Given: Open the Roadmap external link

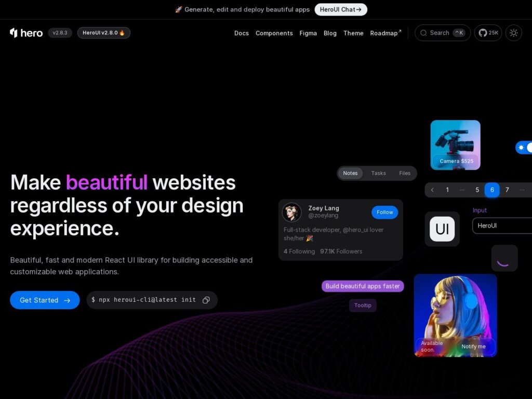Looking at the screenshot, I should [385, 33].
